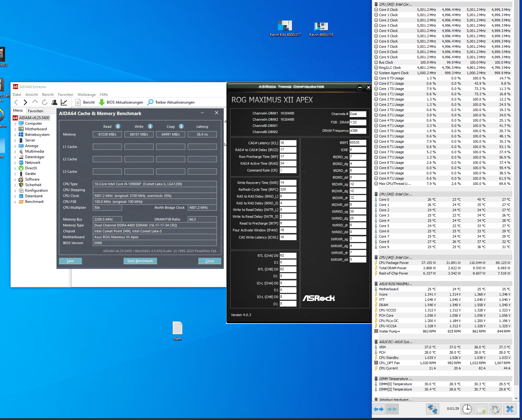The height and width of the screenshot is (420, 522).
Task: Expand Multimedia tree node
Action: pos(15,152)
